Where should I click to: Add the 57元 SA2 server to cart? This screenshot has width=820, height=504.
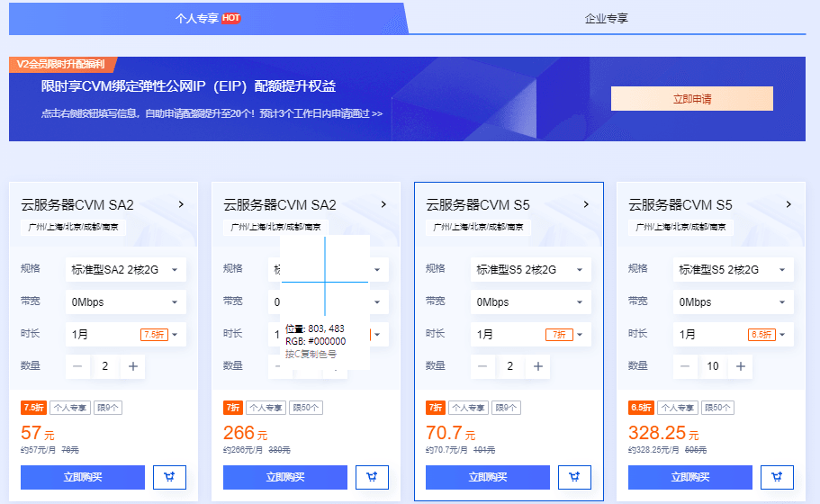[169, 477]
